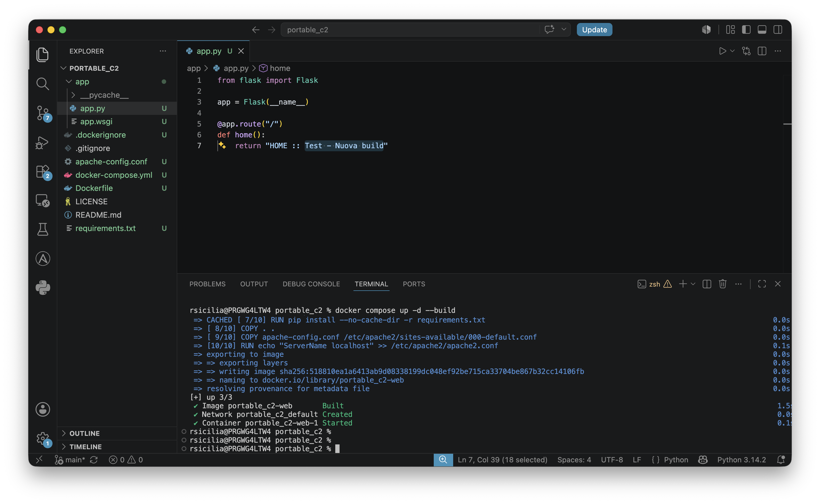Viewport: 820px width, 504px height.
Task: Click home in the breadcrumb
Action: tap(279, 68)
